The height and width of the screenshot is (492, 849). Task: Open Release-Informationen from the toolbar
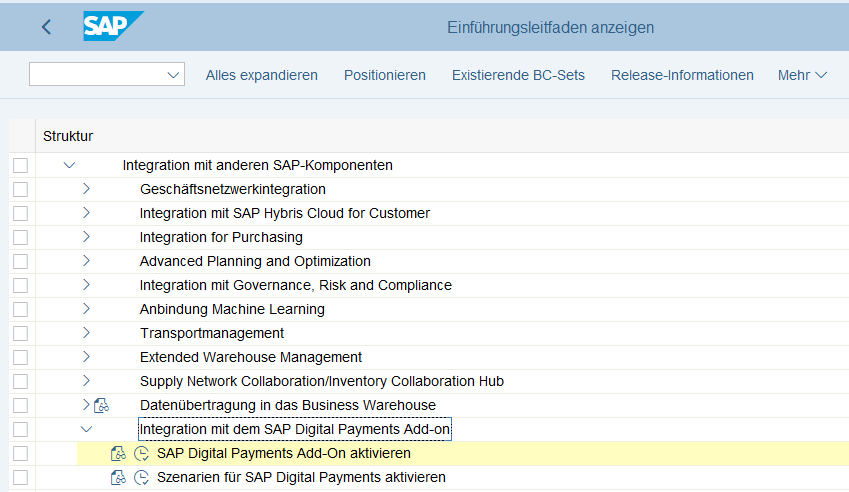(x=682, y=75)
